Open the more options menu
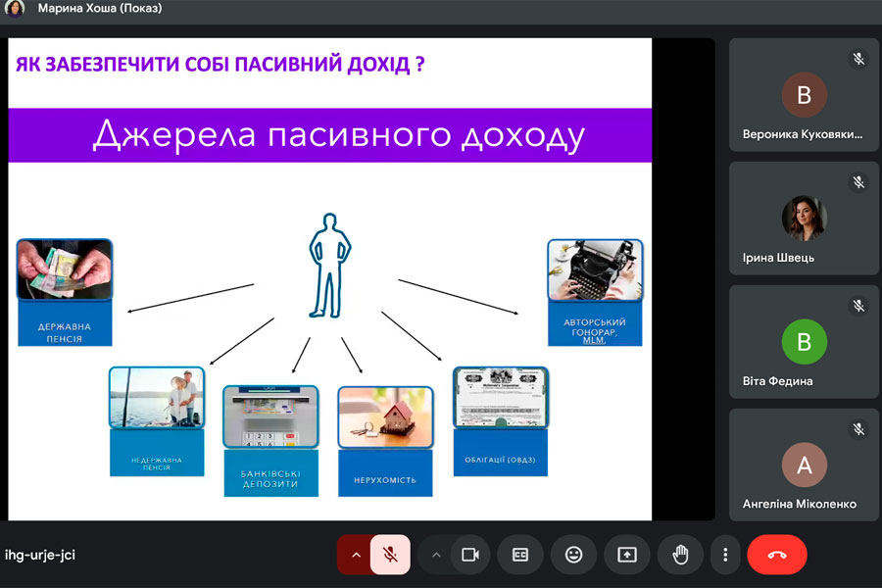This screenshot has width=882, height=588. click(x=725, y=555)
